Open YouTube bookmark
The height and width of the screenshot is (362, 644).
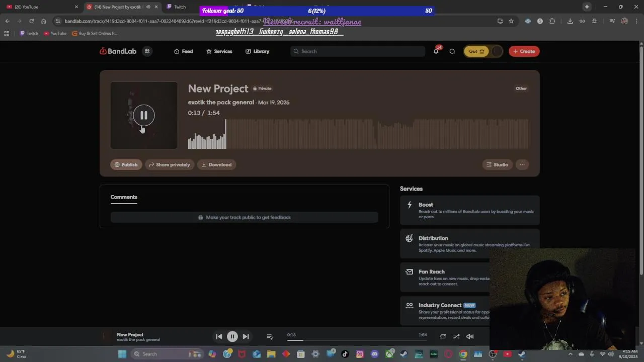point(55,33)
